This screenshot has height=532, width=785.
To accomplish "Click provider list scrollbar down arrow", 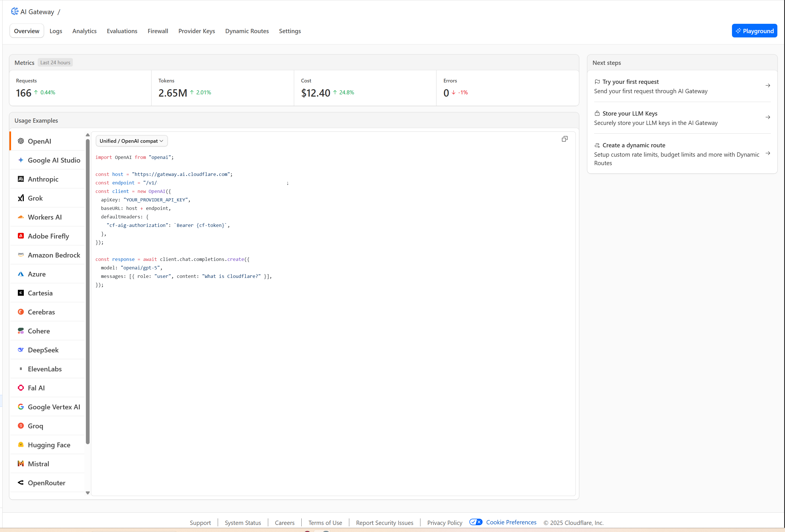I will coord(88,493).
